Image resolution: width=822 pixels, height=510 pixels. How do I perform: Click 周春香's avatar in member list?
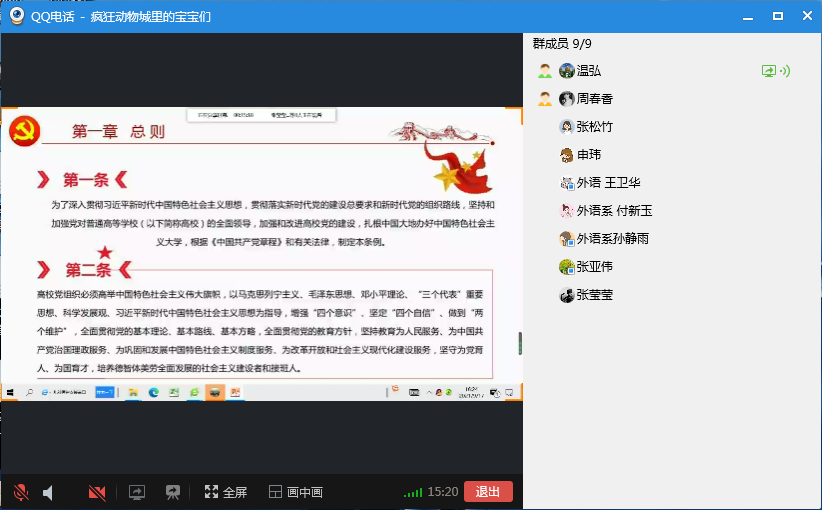567,99
